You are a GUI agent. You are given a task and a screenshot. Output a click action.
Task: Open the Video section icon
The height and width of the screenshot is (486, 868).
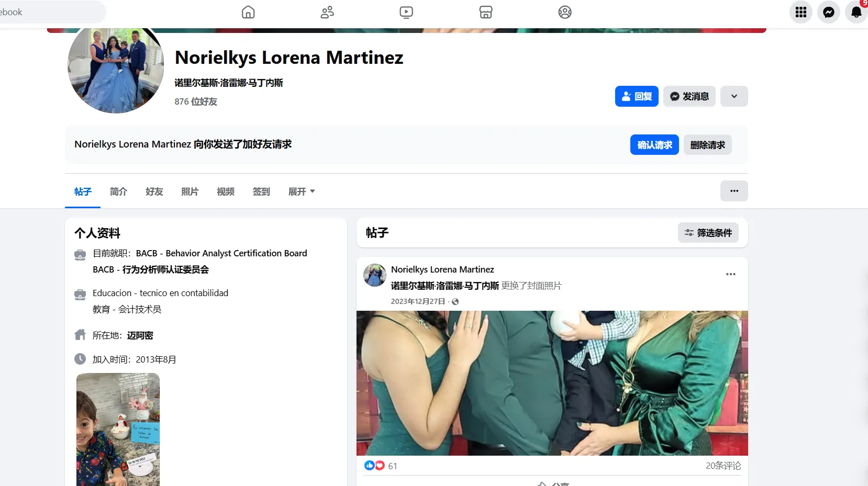tap(406, 12)
